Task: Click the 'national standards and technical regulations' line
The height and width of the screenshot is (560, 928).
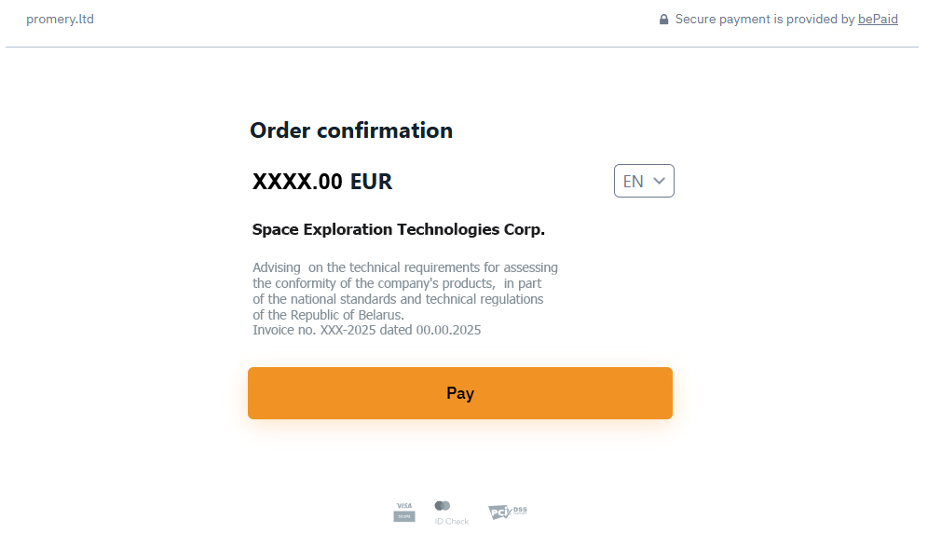Action: (398, 299)
